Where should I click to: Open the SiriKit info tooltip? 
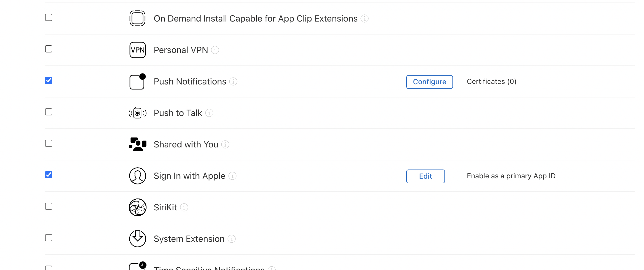point(184,208)
